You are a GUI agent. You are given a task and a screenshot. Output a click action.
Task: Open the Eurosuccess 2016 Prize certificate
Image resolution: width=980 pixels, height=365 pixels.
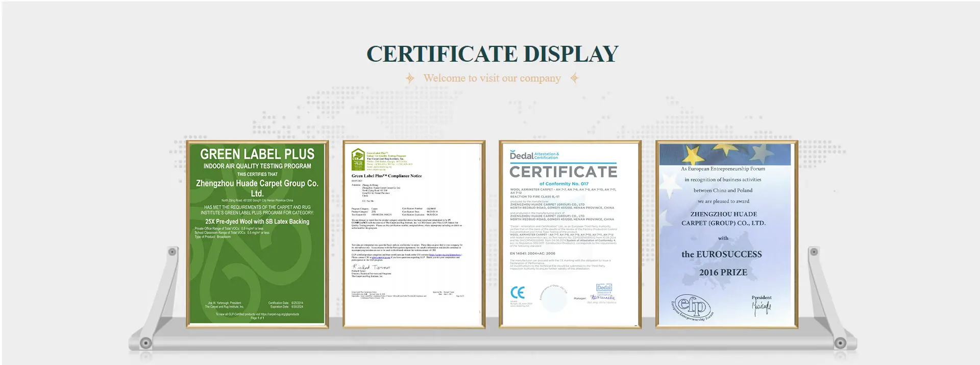click(726, 234)
